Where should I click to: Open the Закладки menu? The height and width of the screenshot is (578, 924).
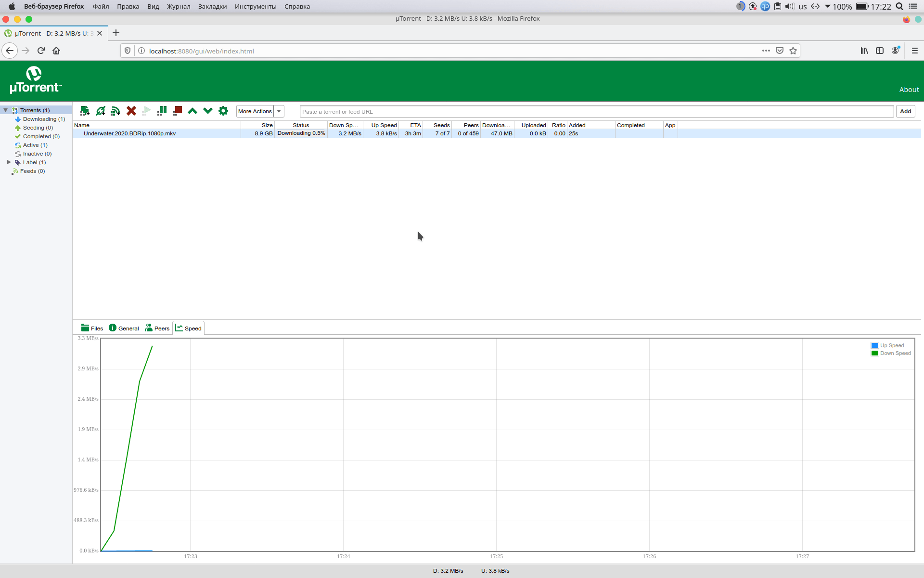pos(212,6)
